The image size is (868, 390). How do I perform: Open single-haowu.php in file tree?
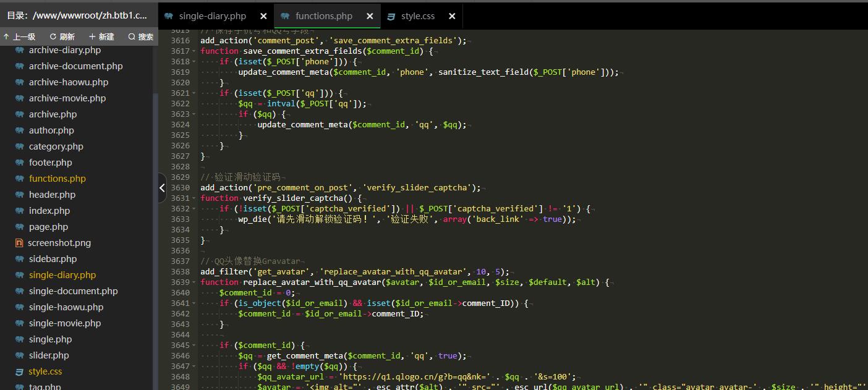click(66, 307)
